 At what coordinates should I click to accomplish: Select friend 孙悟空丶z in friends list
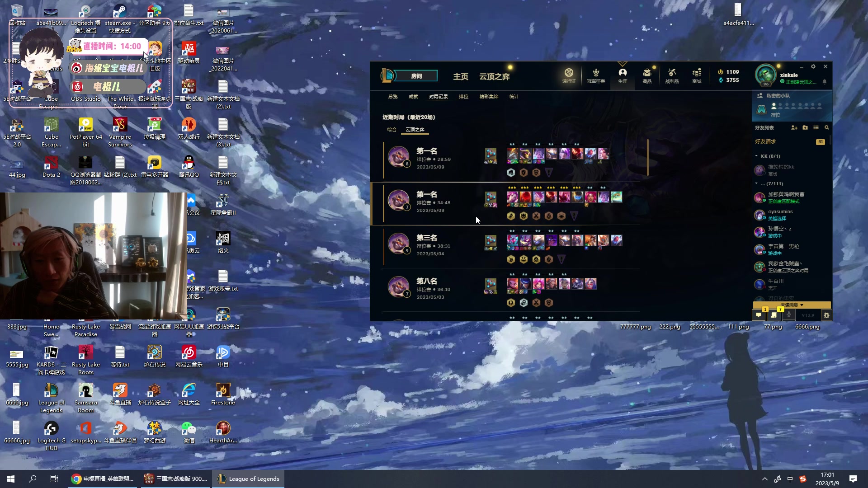[x=792, y=232]
